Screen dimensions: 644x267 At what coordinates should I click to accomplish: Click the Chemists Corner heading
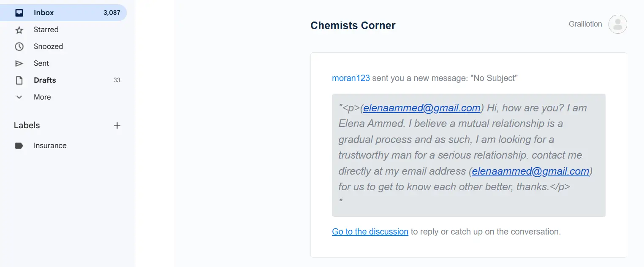(x=353, y=25)
